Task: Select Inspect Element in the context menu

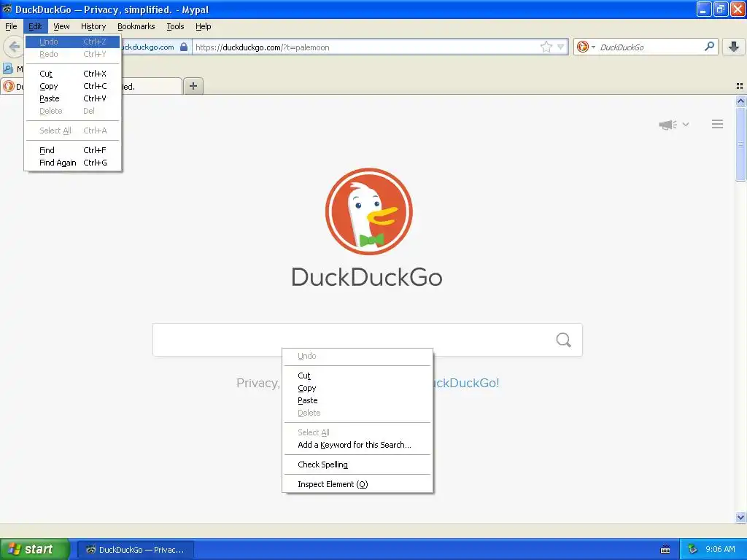Action: click(x=357, y=484)
